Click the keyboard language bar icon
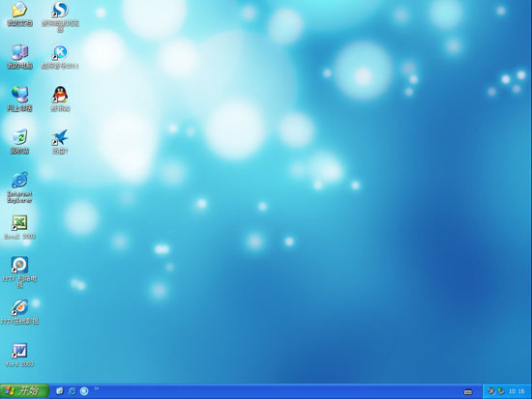The height and width of the screenshot is (399, 532). tap(468, 392)
